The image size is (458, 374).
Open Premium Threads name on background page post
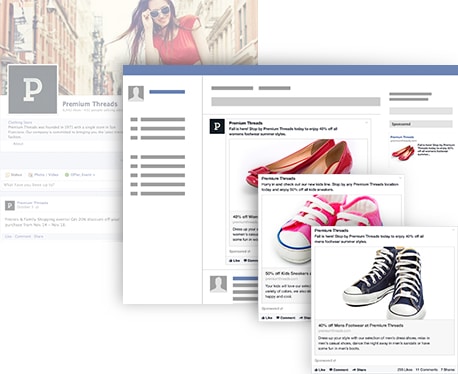[x=32, y=203]
